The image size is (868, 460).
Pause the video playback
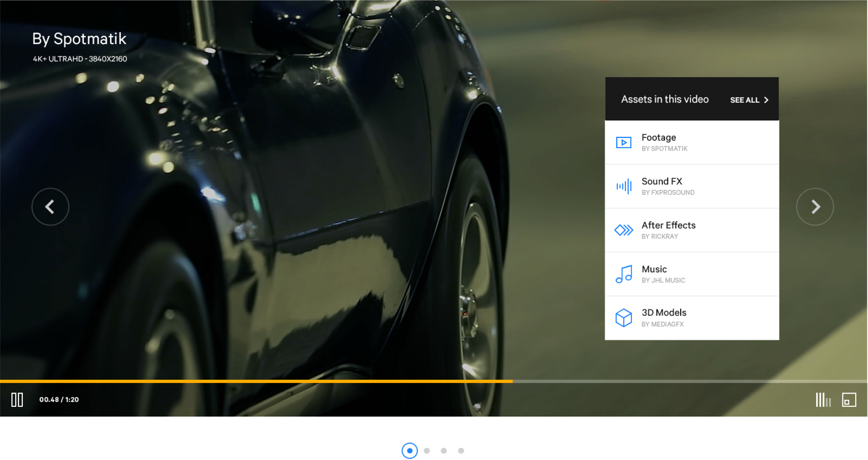(x=17, y=400)
